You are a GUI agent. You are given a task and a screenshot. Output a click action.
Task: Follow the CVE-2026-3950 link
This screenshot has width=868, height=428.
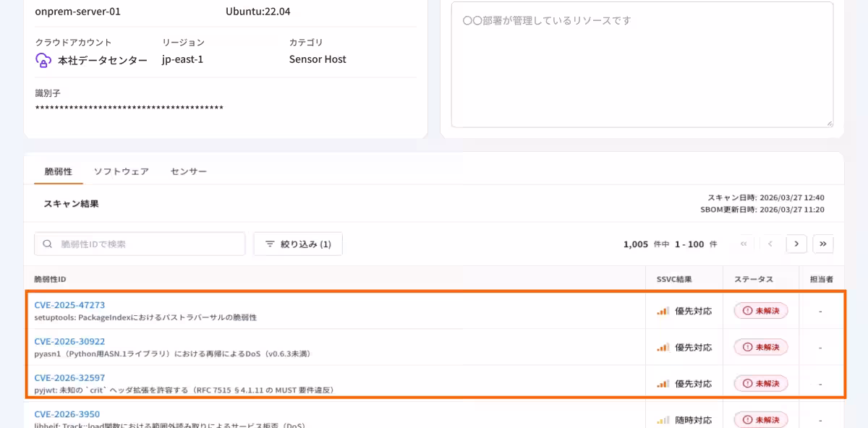(x=67, y=414)
